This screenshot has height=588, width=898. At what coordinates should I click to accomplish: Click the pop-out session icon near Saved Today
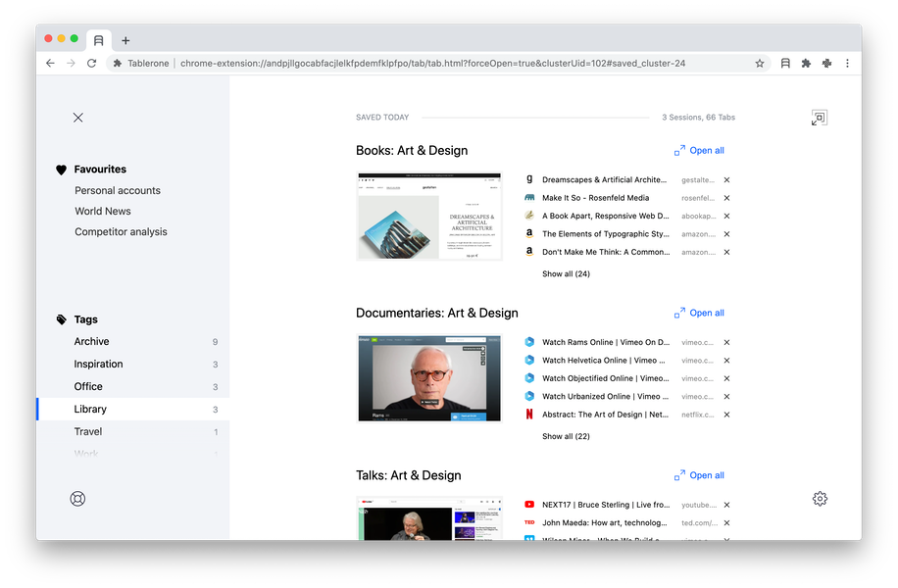819,117
